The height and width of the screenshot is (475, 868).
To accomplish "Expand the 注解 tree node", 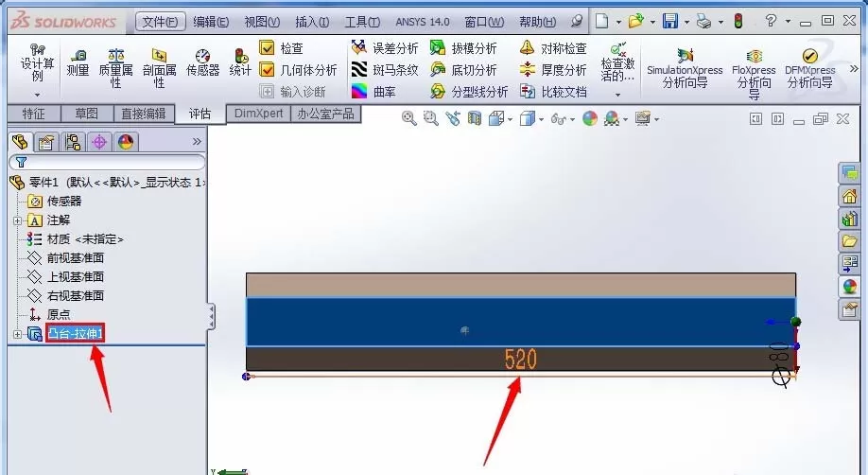I will click(x=17, y=220).
